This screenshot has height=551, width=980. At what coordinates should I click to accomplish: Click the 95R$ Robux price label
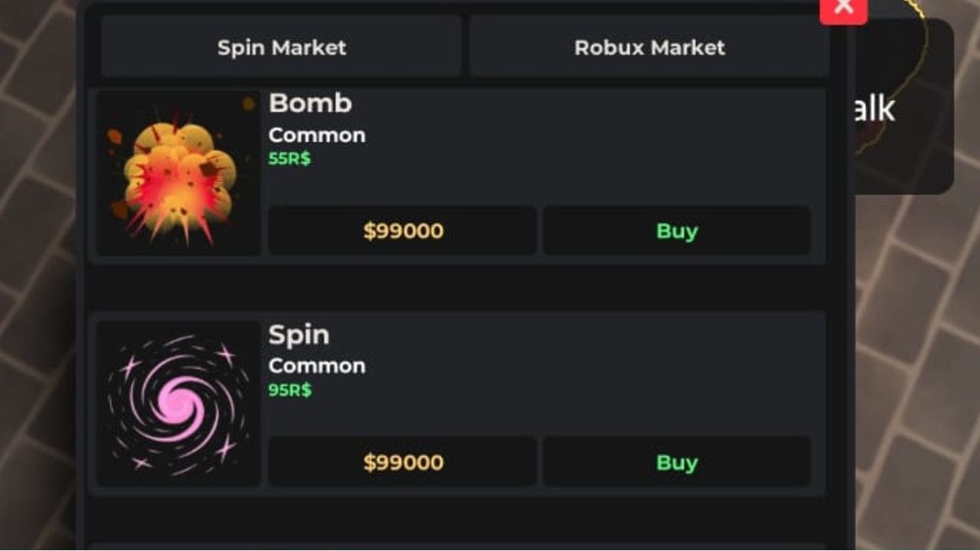(x=290, y=390)
